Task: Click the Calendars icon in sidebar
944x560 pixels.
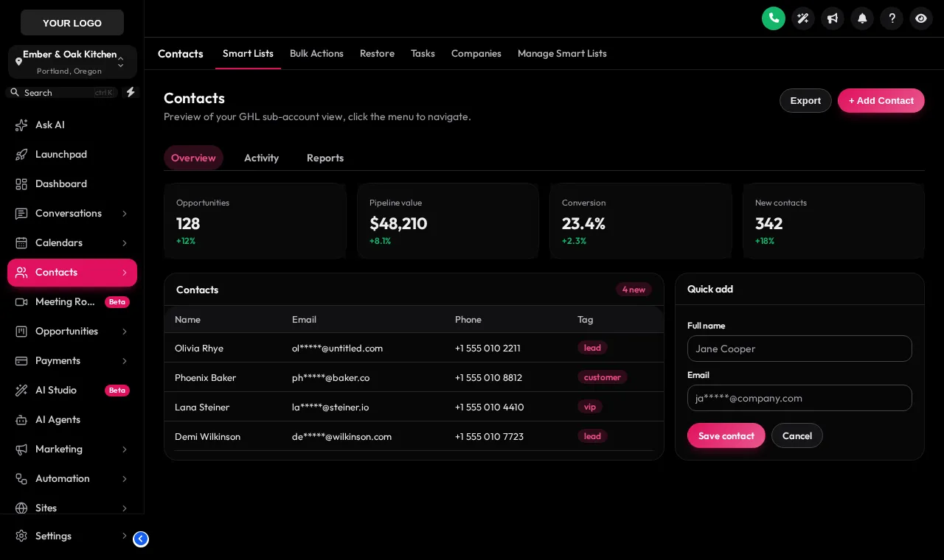Action: click(21, 243)
